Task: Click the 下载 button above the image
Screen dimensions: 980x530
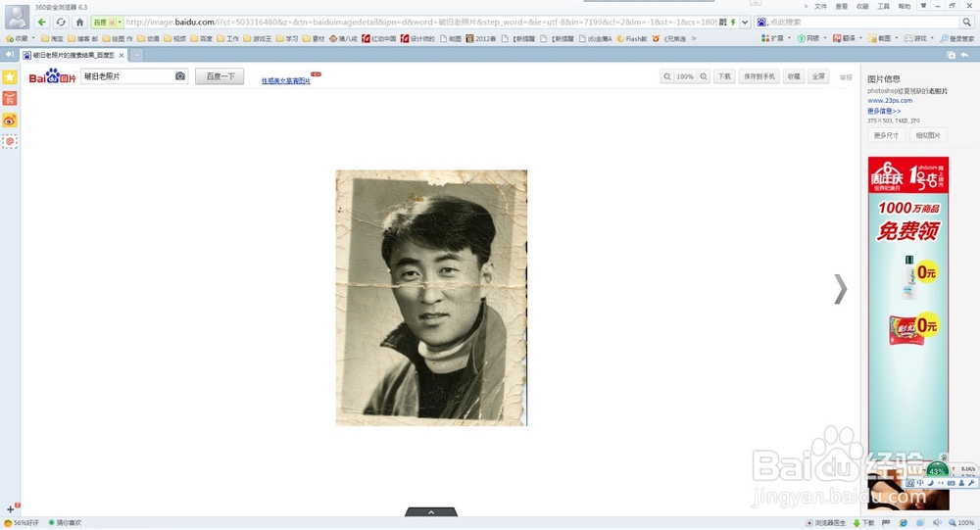Action: coord(724,76)
